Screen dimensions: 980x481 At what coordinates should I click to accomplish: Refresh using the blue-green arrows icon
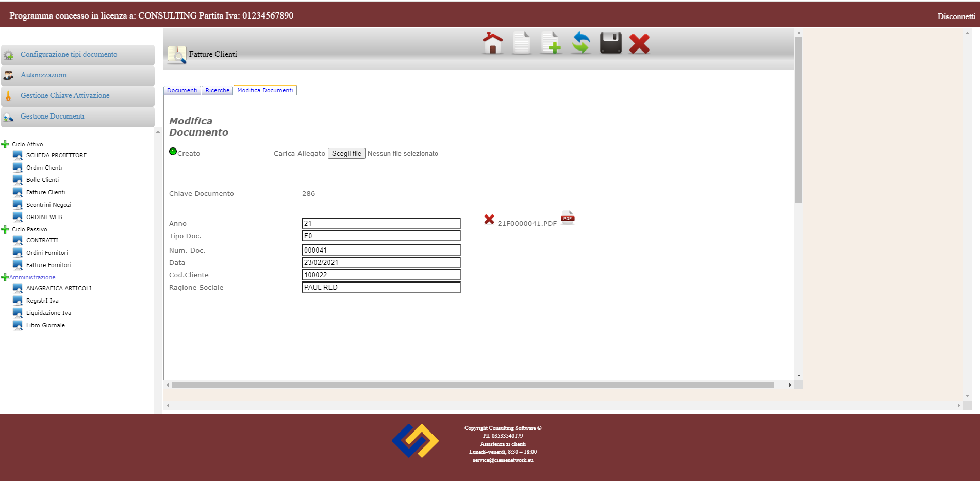pos(581,43)
